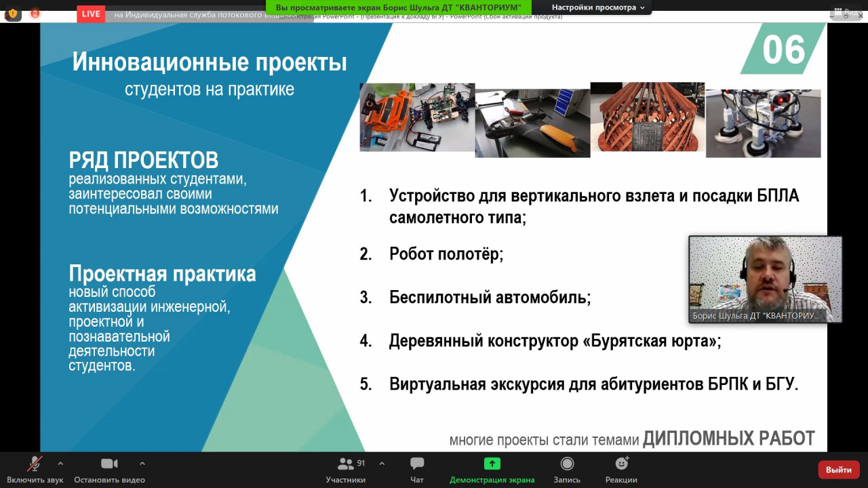This screenshot has width=868, height=488.
Task: Unmute the microphone (Включить звук)
Action: pyautogui.click(x=35, y=464)
